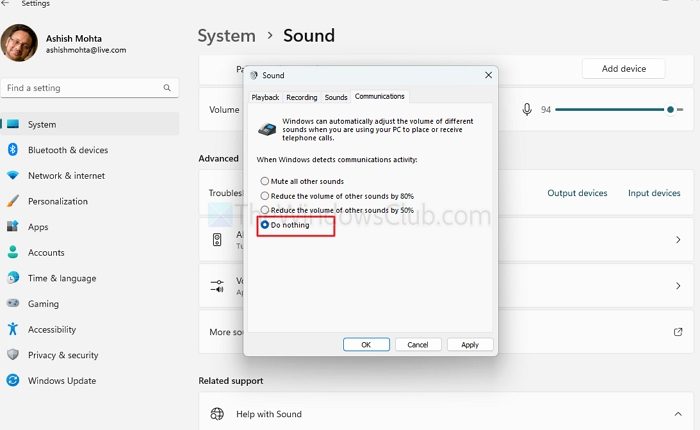This screenshot has width=700, height=430.
Task: Expand the Volume mixer row chevron
Action: click(x=678, y=286)
